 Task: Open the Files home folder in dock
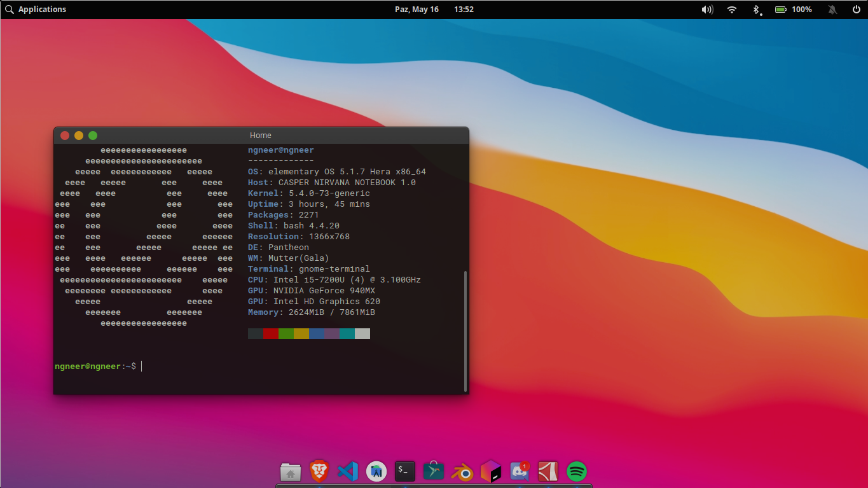pos(291,471)
